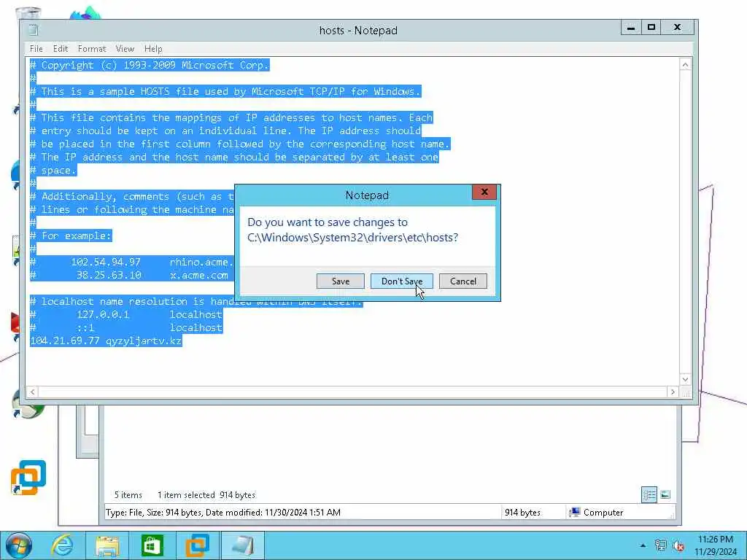Open the Format menu in Notepad

pos(92,49)
